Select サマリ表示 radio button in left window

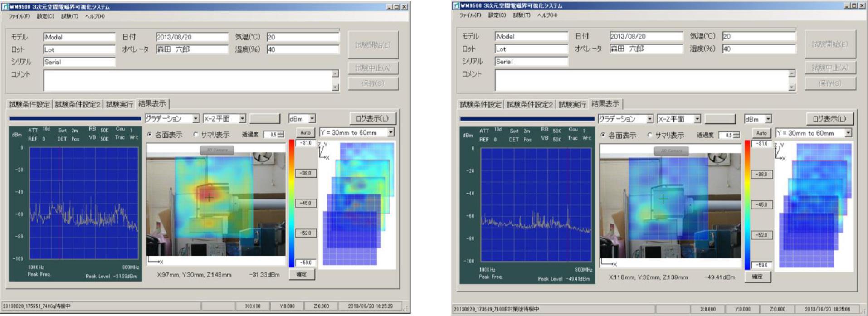[196, 135]
